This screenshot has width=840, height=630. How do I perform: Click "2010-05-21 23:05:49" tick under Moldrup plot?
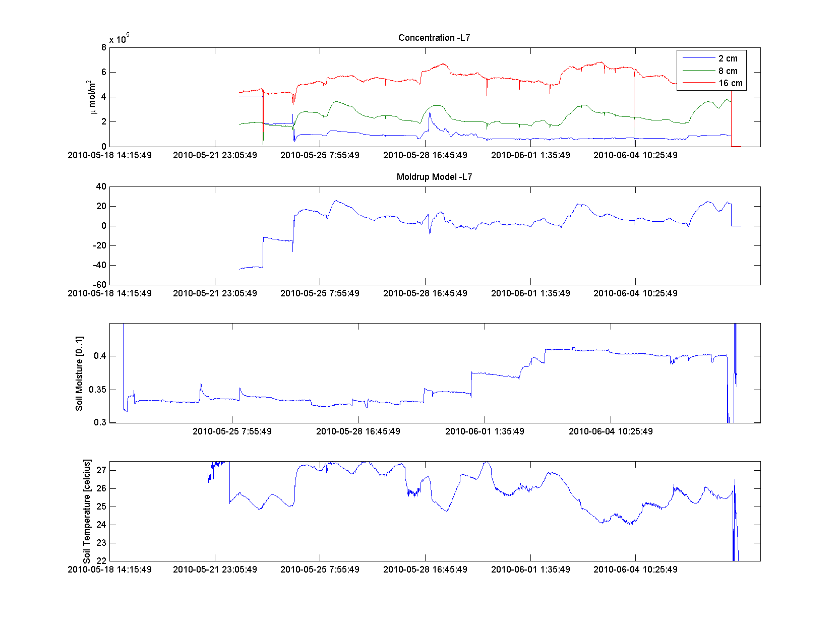[215, 293]
